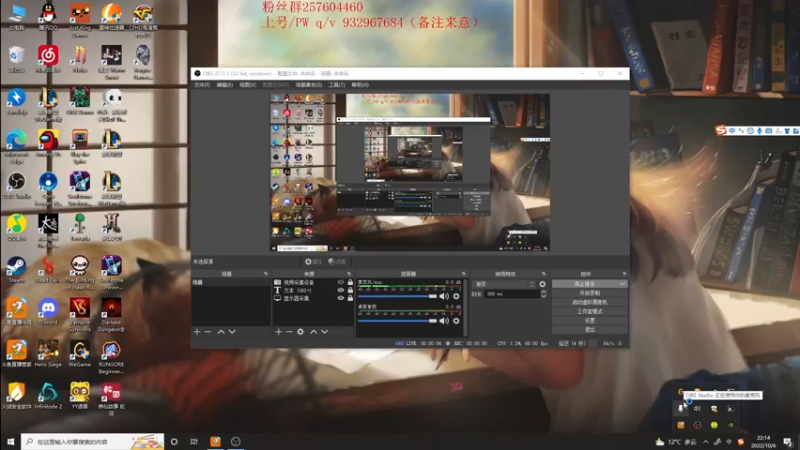Open Tencent QQ penguin desktop icon
Image resolution: width=800 pixels, height=450 pixels.
[48, 17]
